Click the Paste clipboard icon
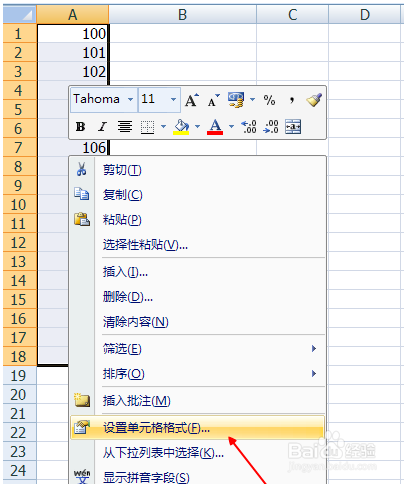This screenshot has width=405, height=484. click(x=82, y=219)
